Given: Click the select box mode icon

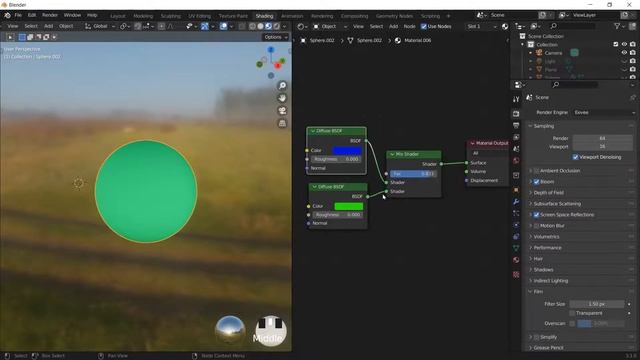Looking at the screenshot, I should (x=22, y=37).
